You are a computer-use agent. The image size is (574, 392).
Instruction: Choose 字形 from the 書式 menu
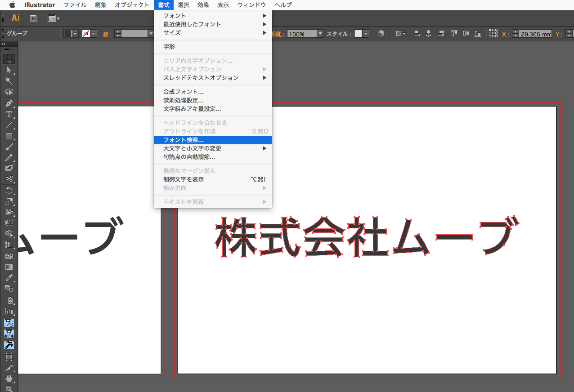click(x=213, y=47)
